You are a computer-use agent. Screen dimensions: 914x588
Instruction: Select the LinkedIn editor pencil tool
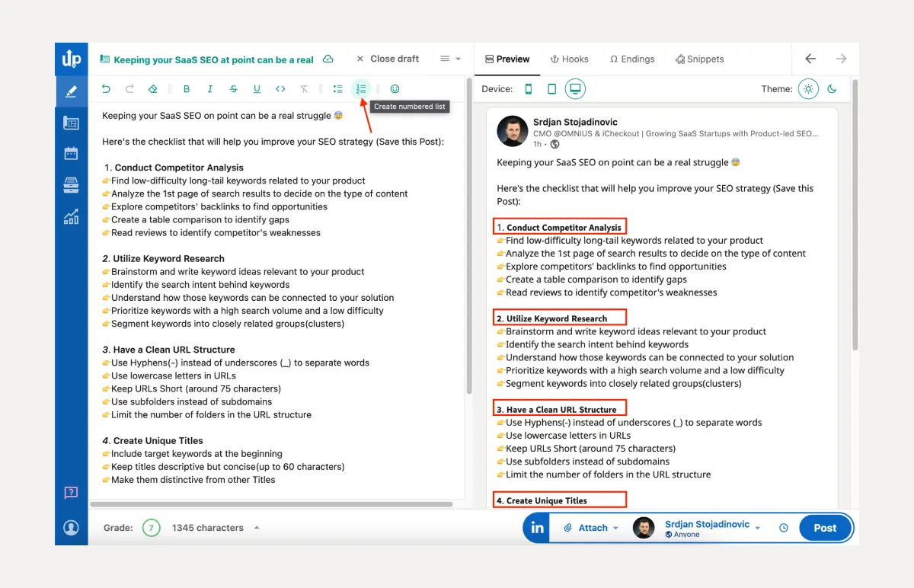(x=71, y=93)
